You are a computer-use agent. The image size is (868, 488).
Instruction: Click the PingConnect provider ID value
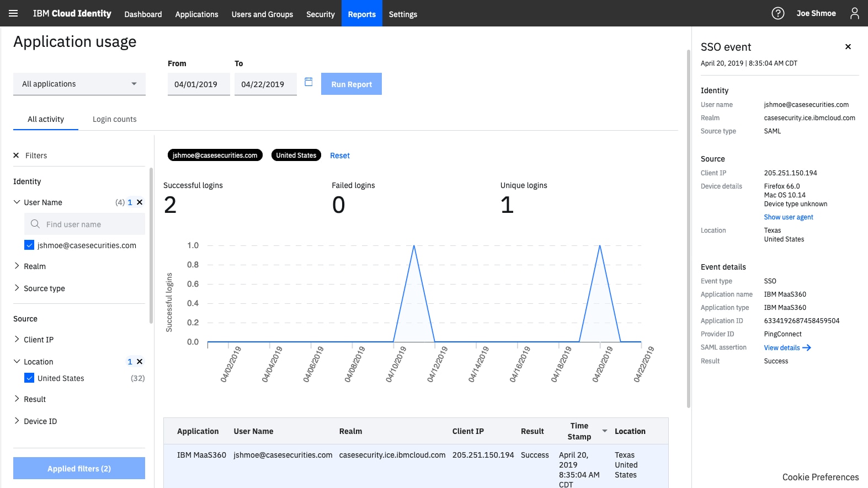[x=782, y=334]
